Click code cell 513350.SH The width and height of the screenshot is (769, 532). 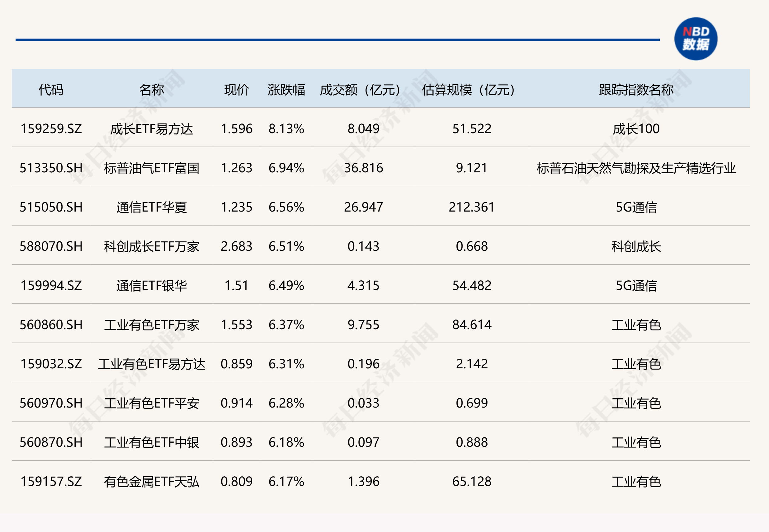pos(51,168)
